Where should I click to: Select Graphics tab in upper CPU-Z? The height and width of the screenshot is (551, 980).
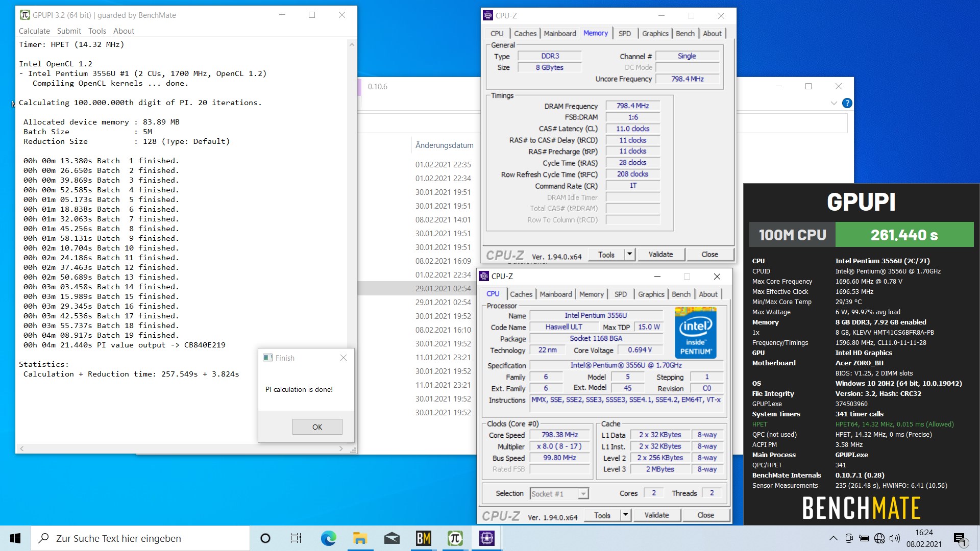(x=655, y=33)
